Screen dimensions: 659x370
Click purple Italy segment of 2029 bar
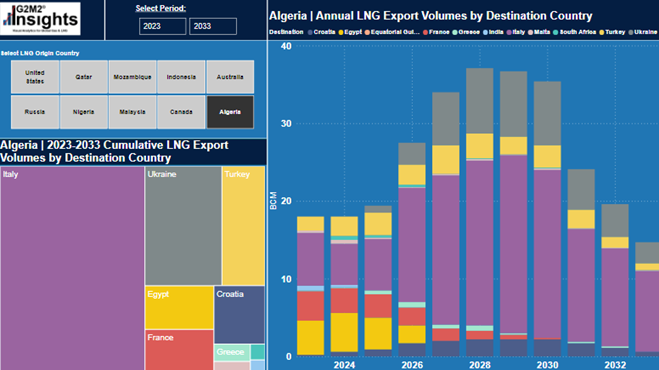(514, 244)
